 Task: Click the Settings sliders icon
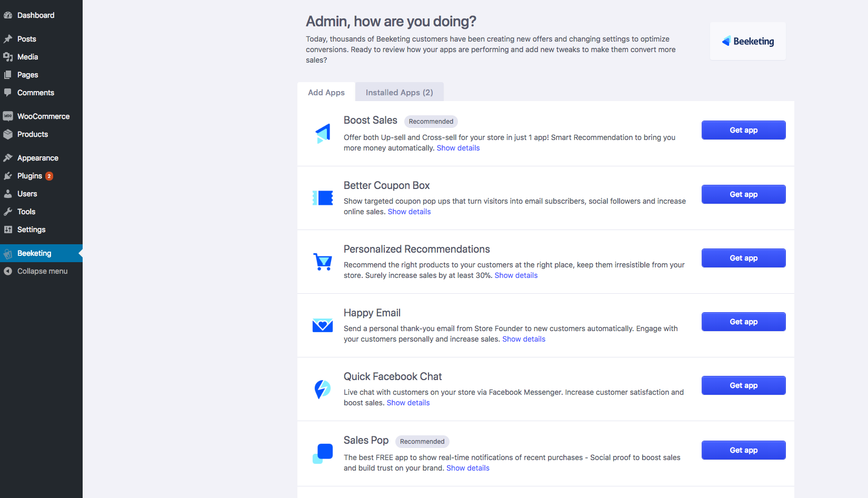(8, 230)
